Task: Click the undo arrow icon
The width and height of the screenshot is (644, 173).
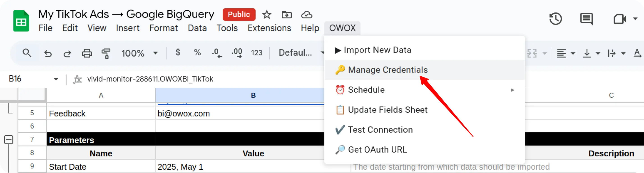Action: (x=48, y=53)
